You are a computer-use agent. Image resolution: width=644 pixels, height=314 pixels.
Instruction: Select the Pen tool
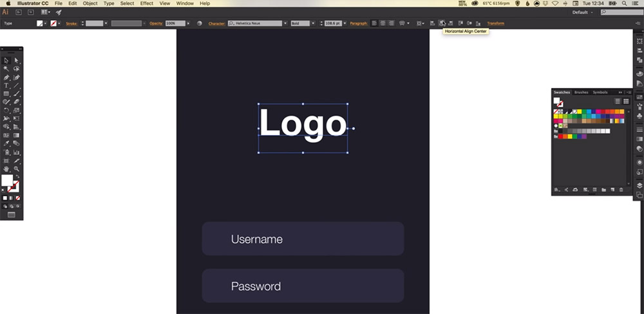coord(6,77)
